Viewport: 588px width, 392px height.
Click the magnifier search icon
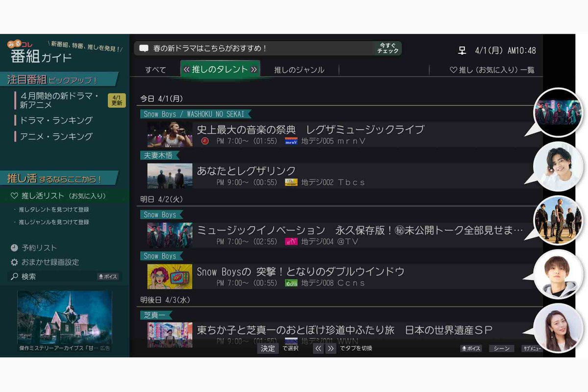(14, 277)
